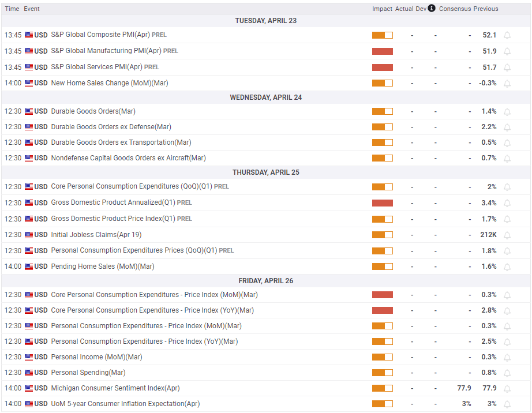Set alert bell for Nondefense Capital Goods Orders
This screenshot has height=413, width=532.
pos(507,159)
